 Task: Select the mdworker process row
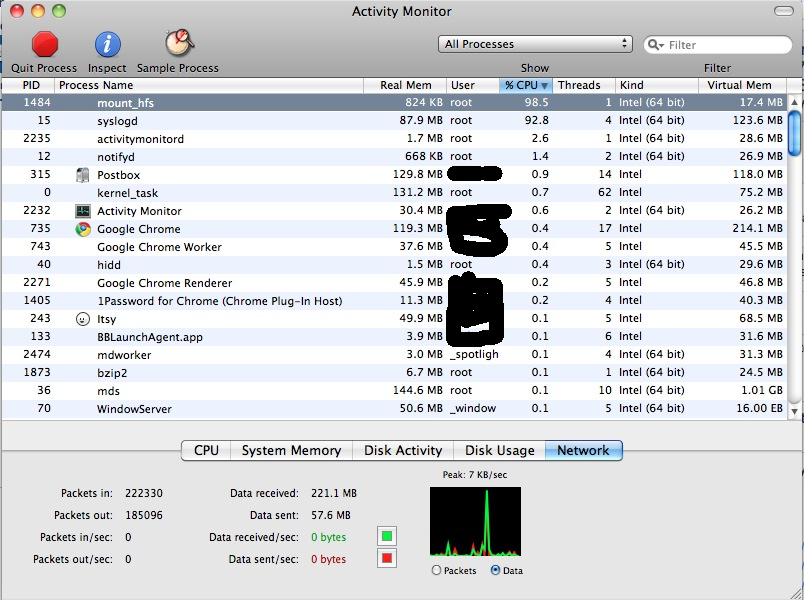394,355
